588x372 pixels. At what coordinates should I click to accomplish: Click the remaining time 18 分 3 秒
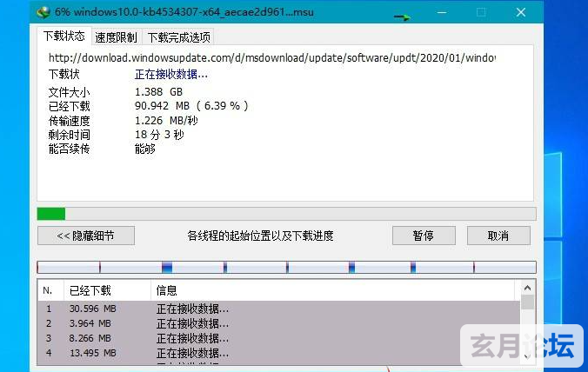click(159, 135)
